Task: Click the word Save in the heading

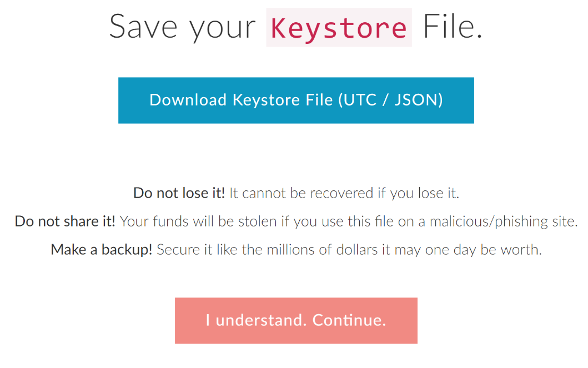Action: (x=143, y=27)
